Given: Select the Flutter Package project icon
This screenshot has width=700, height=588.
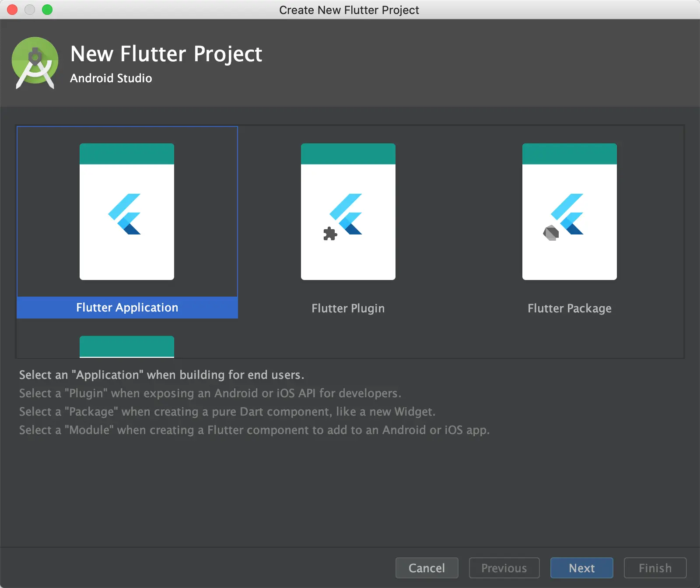Looking at the screenshot, I should point(570,212).
